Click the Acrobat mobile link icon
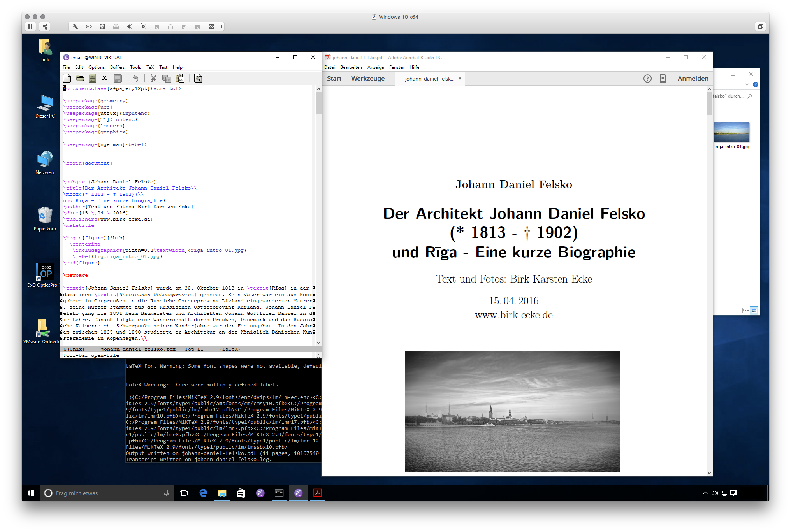Image resolution: width=791 pixels, height=532 pixels. 663,79
